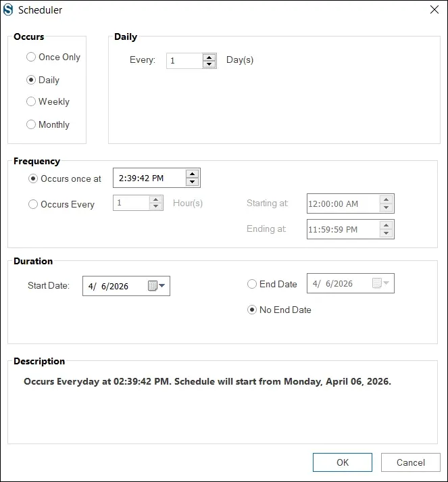Increase the Every Day(s) value with up arrow

pyautogui.click(x=209, y=57)
